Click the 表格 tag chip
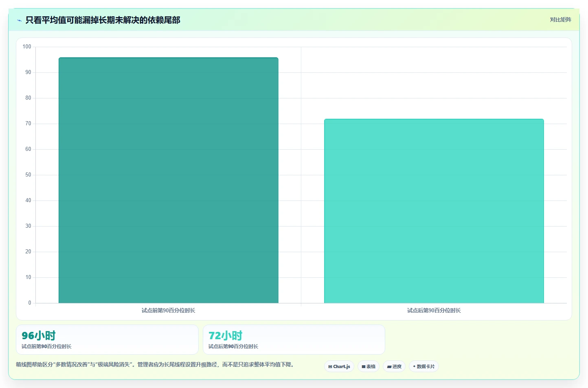Viewport: 588px width, 388px height. tap(369, 366)
